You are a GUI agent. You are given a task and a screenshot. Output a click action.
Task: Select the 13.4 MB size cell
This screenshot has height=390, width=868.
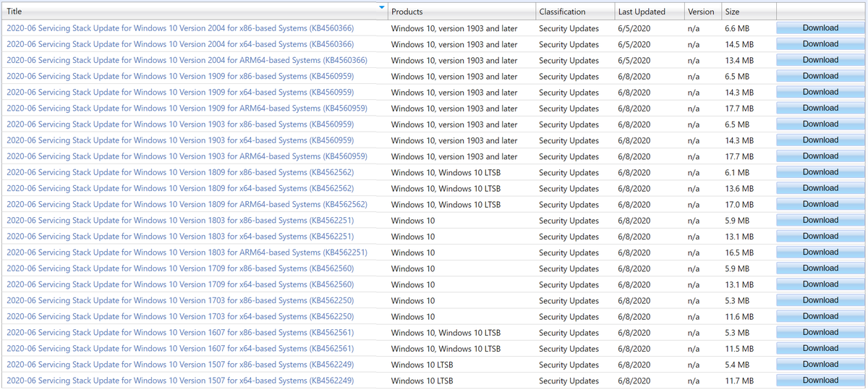coord(739,61)
